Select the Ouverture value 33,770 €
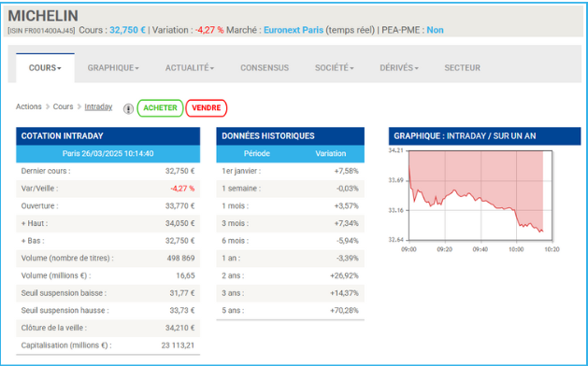Image resolution: width=588 pixels, height=366 pixels. (180, 206)
